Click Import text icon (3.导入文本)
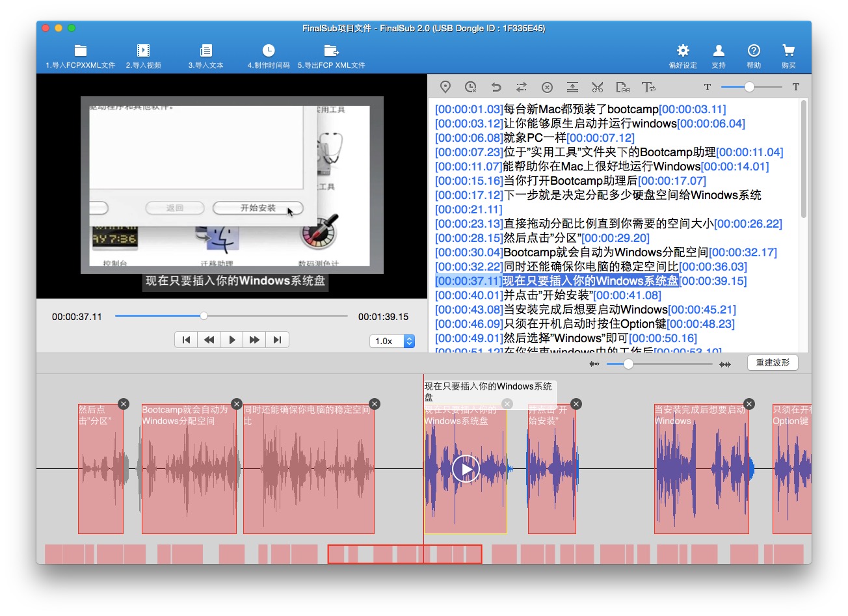The width and height of the screenshot is (848, 616). [x=206, y=51]
